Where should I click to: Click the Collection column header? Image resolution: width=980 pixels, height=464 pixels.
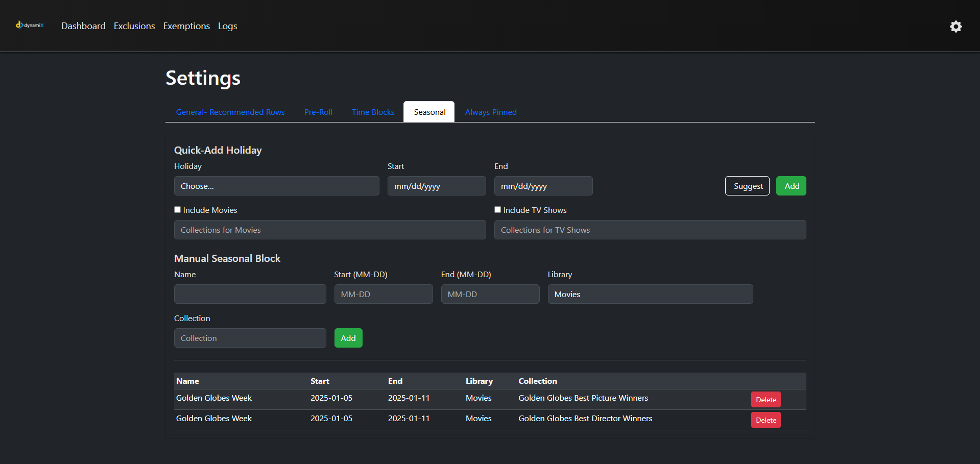tap(538, 381)
